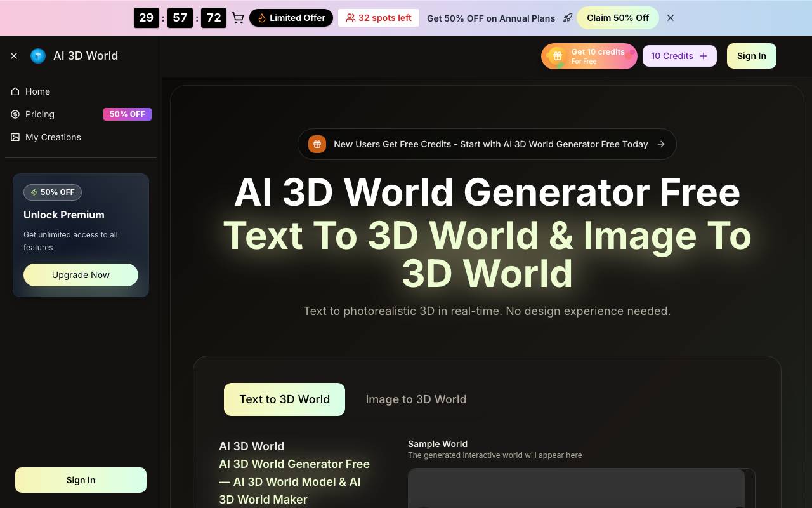
Task: Click the My Creations image icon
Action: tap(15, 137)
